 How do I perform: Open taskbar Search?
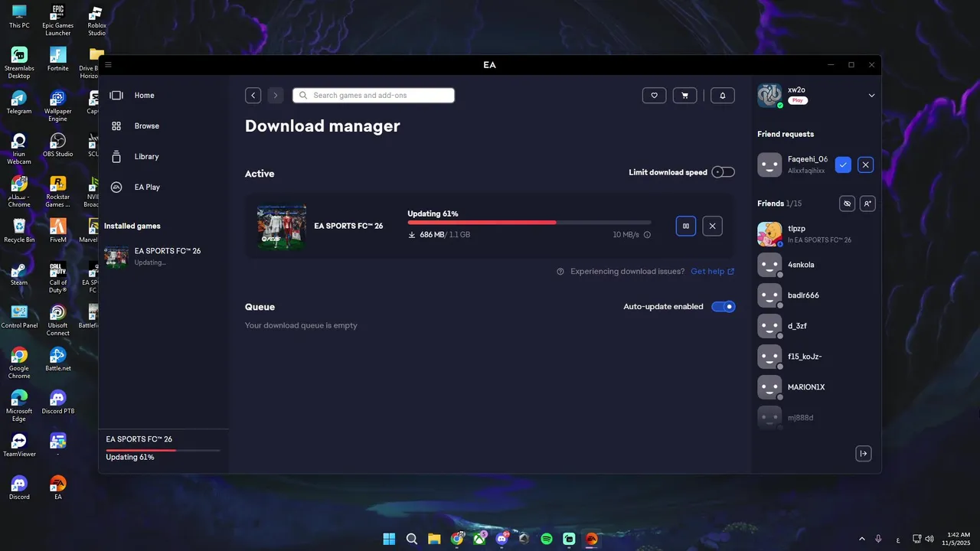click(x=412, y=539)
